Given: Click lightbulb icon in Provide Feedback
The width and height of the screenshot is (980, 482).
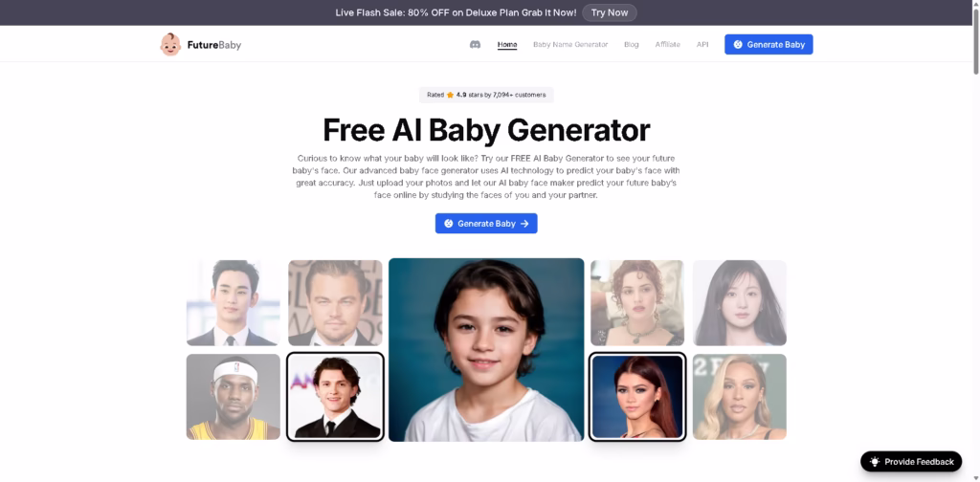Looking at the screenshot, I should pos(875,461).
